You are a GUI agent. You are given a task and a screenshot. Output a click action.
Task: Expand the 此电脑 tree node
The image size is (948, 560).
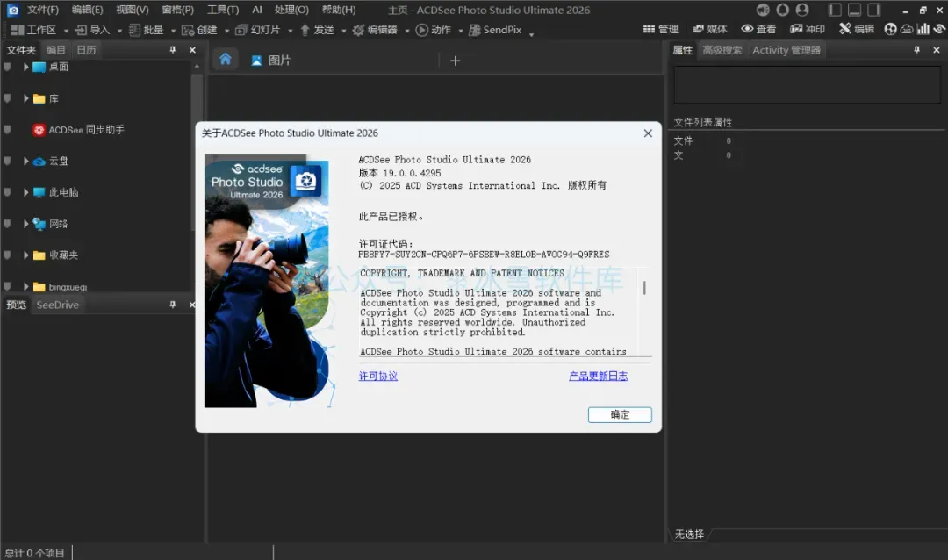point(26,192)
